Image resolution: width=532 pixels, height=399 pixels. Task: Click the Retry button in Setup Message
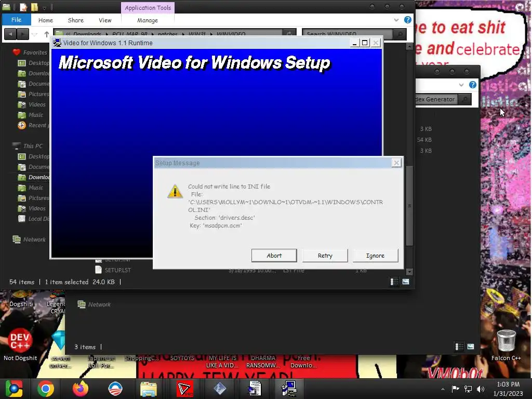(325, 256)
